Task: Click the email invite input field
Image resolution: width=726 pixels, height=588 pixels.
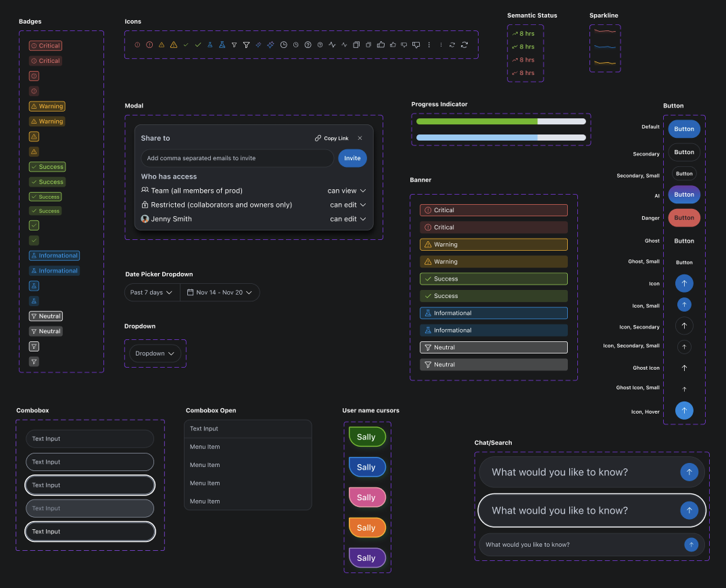Action: tap(237, 158)
